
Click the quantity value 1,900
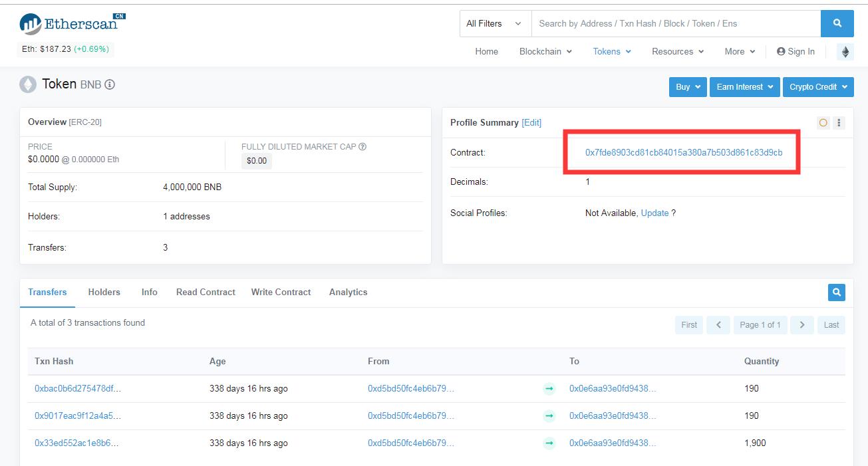[x=755, y=443]
